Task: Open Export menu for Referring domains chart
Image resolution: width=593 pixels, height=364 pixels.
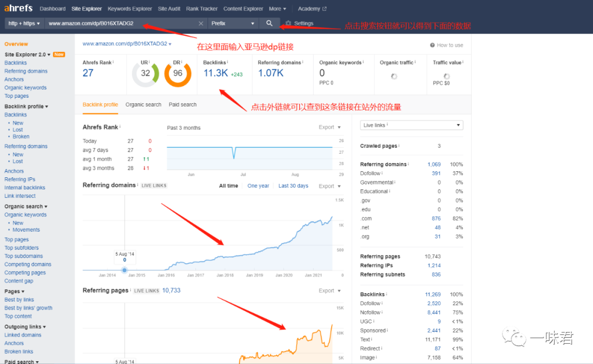Action: click(329, 186)
